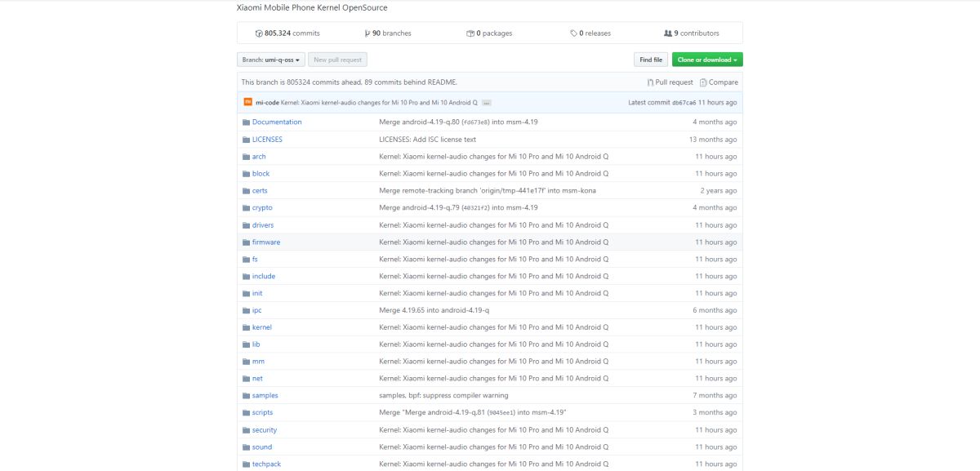
Task: View the 805,324 commits
Action: pyautogui.click(x=287, y=33)
